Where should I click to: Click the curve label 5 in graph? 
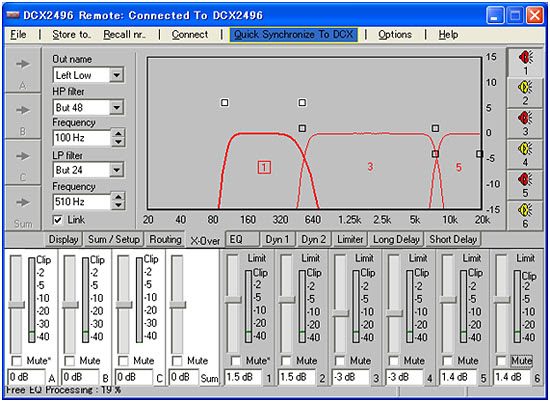[x=458, y=167]
